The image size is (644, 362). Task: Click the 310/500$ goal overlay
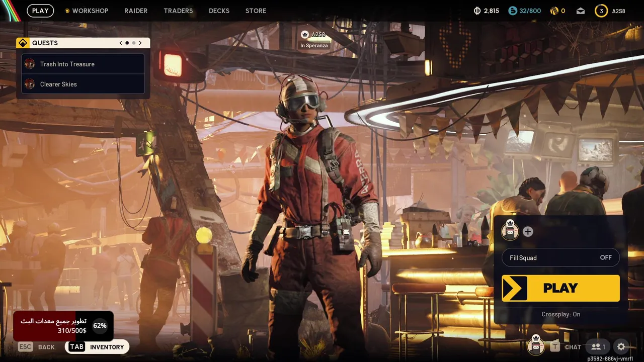pyautogui.click(x=63, y=326)
